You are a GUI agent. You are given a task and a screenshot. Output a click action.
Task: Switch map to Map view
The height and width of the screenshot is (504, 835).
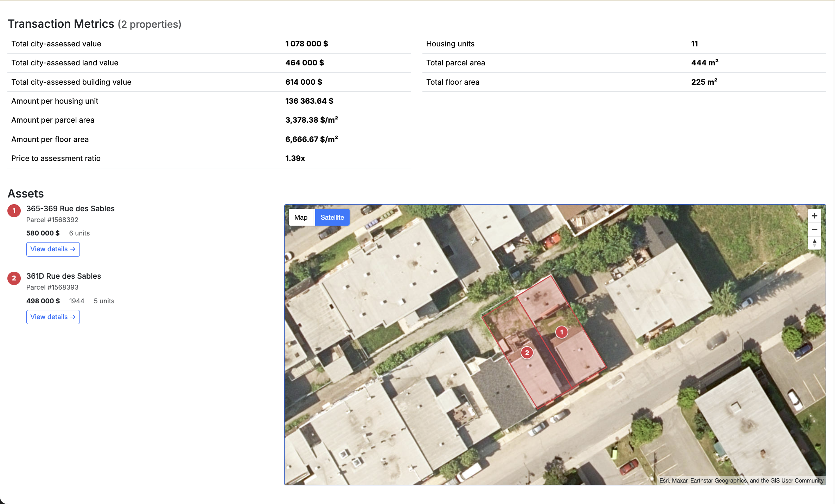(301, 217)
